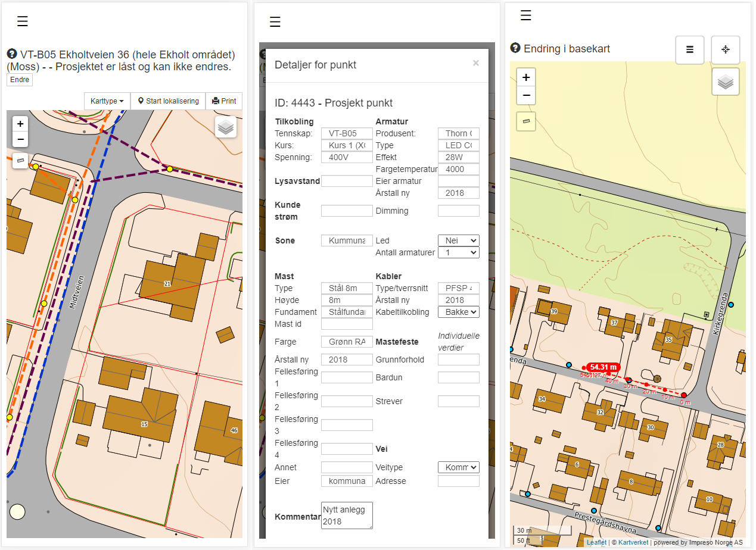Select the ruler measure tool on the left map
The image size is (756, 550).
20,160
